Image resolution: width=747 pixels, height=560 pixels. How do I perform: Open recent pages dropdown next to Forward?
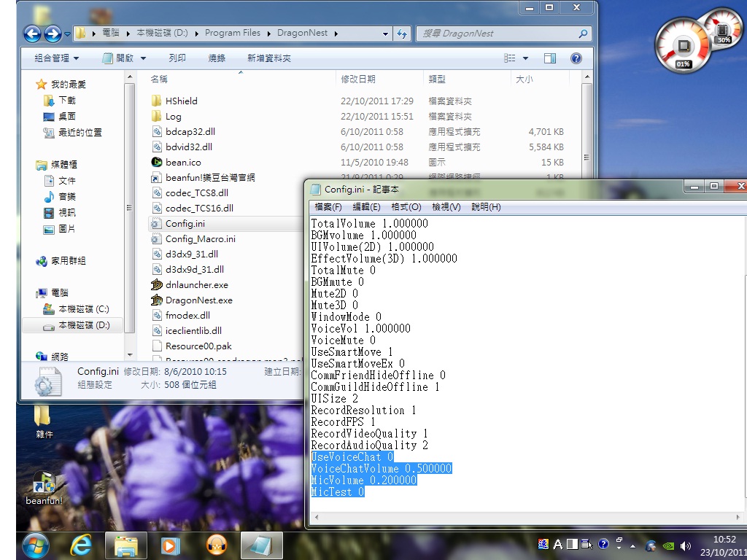click(x=67, y=34)
